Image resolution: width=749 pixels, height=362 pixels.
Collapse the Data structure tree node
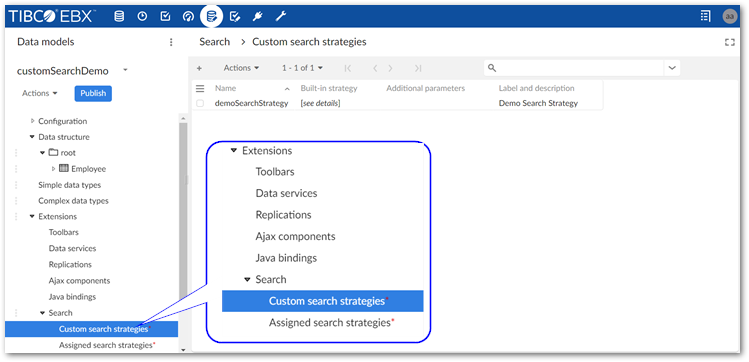pos(32,137)
